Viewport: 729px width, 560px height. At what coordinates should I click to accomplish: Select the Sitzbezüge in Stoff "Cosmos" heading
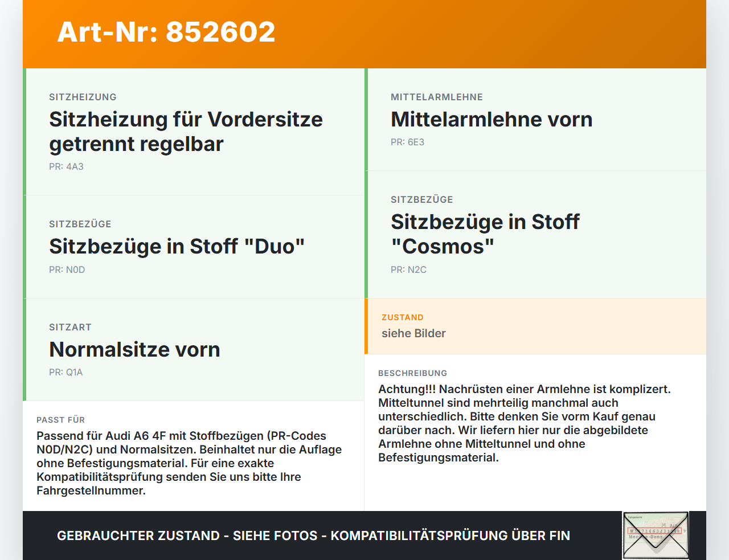click(x=485, y=234)
